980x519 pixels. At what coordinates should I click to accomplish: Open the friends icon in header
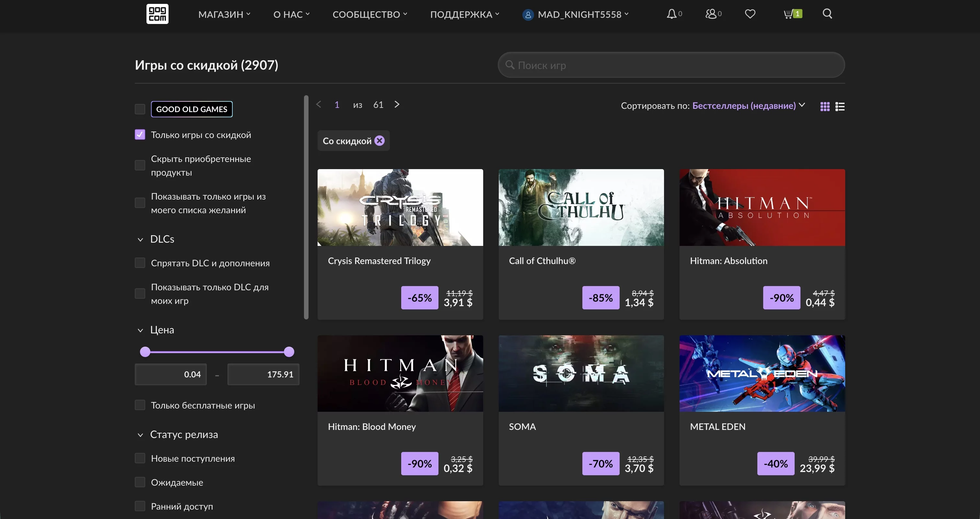coord(711,14)
